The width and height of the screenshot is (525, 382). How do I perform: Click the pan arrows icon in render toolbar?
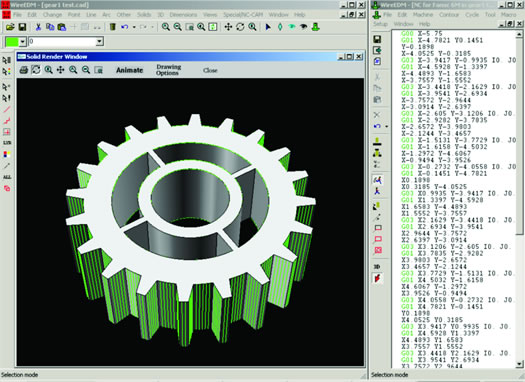(x=61, y=70)
